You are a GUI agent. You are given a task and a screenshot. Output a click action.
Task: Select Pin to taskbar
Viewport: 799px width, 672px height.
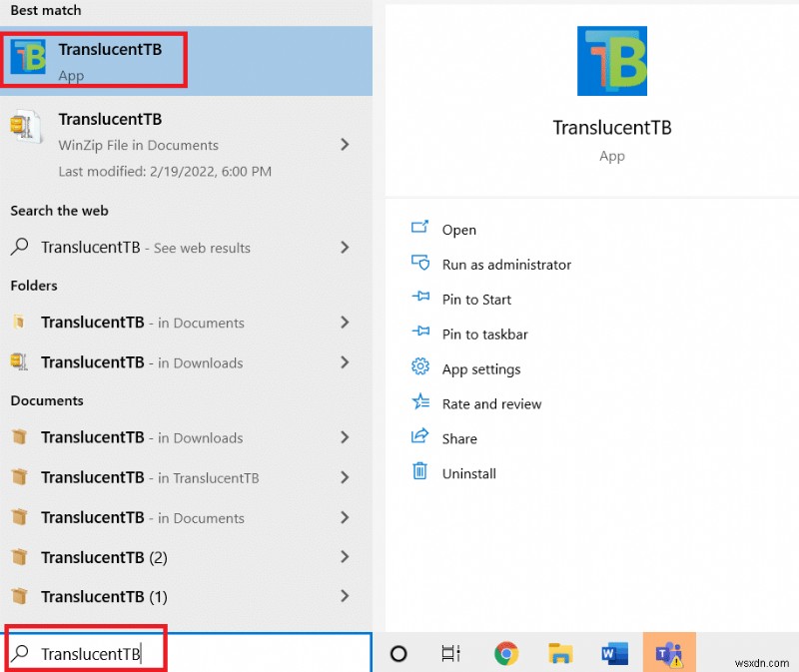tap(482, 334)
